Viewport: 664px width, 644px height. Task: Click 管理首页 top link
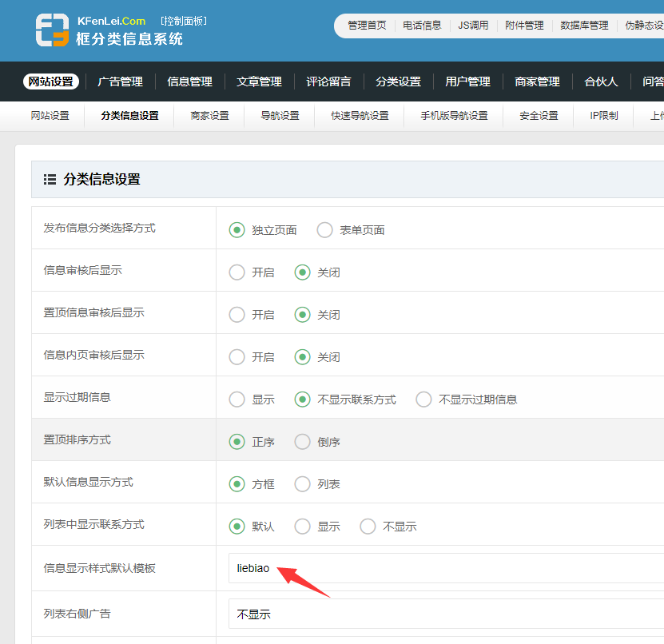click(x=367, y=26)
